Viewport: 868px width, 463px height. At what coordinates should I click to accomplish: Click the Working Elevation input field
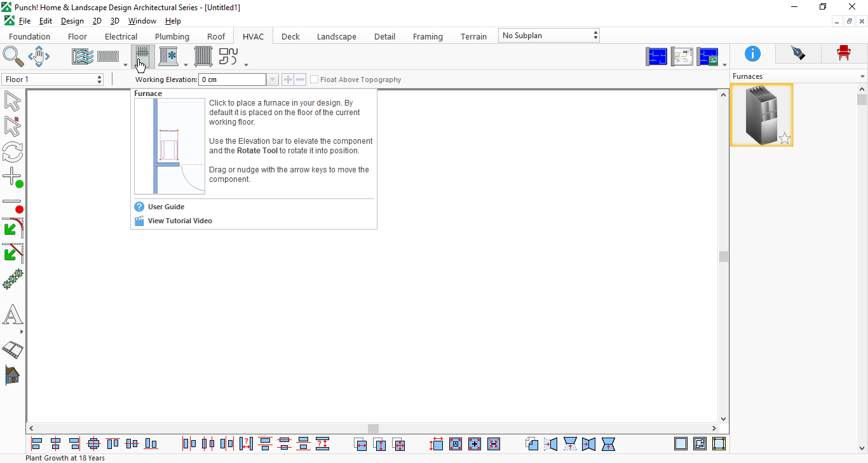click(233, 79)
